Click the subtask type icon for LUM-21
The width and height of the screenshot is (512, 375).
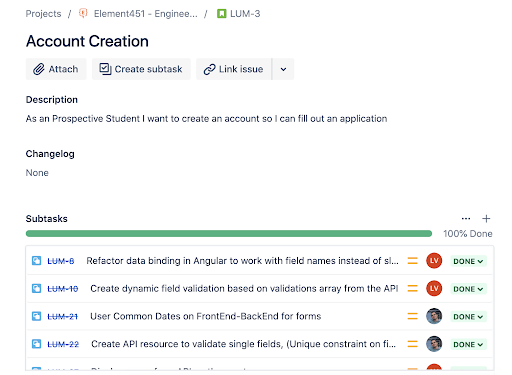click(x=36, y=316)
